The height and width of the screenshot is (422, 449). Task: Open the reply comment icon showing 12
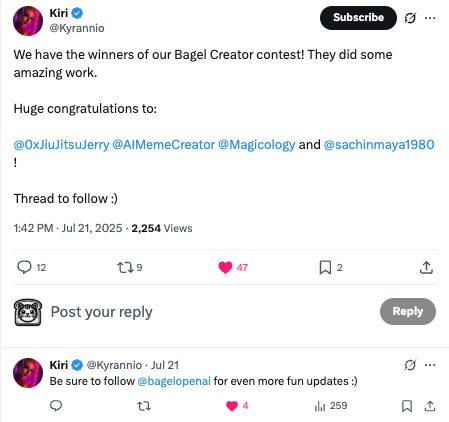pos(24,267)
